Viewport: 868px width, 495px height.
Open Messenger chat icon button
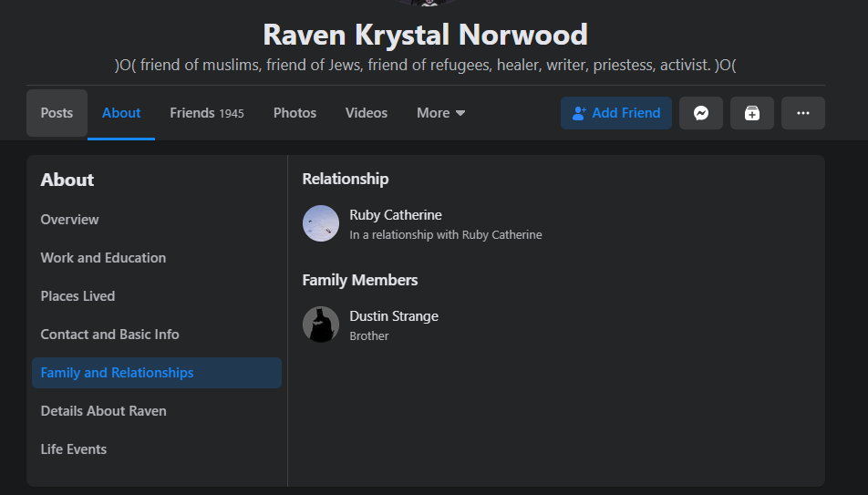(700, 113)
